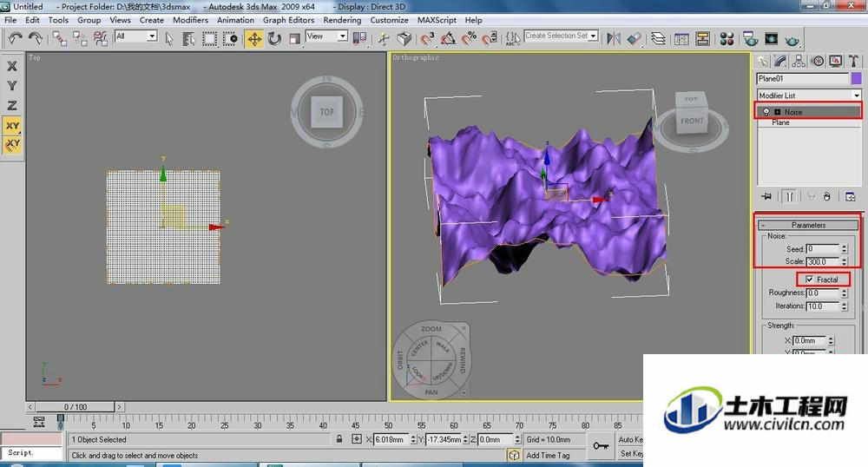Switch to the Hierarchy command panel tab

click(799, 60)
